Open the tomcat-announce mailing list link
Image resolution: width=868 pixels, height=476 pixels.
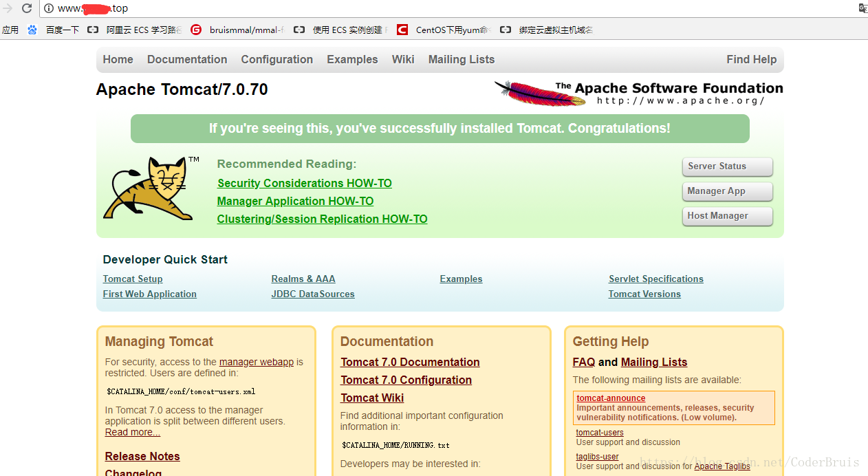[611, 398]
